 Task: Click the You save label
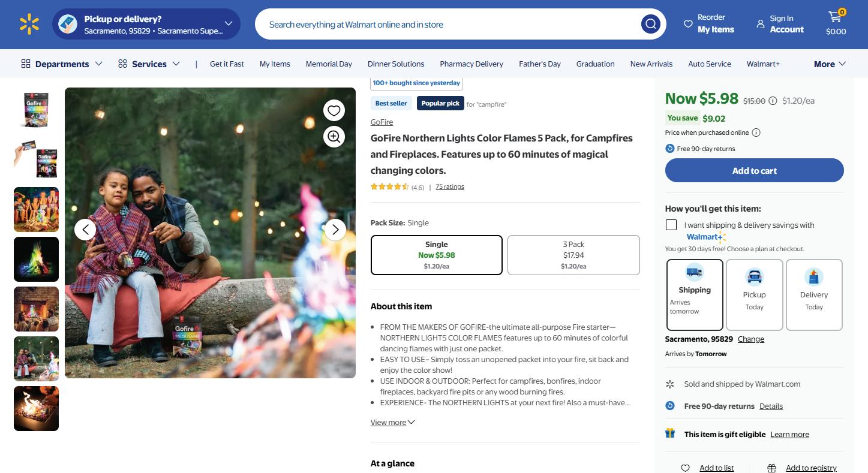(683, 118)
